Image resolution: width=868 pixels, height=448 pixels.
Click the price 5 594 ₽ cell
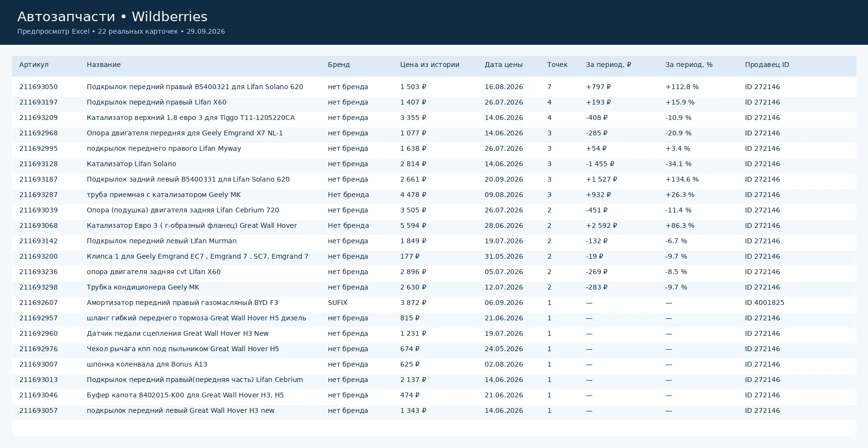coord(413,225)
